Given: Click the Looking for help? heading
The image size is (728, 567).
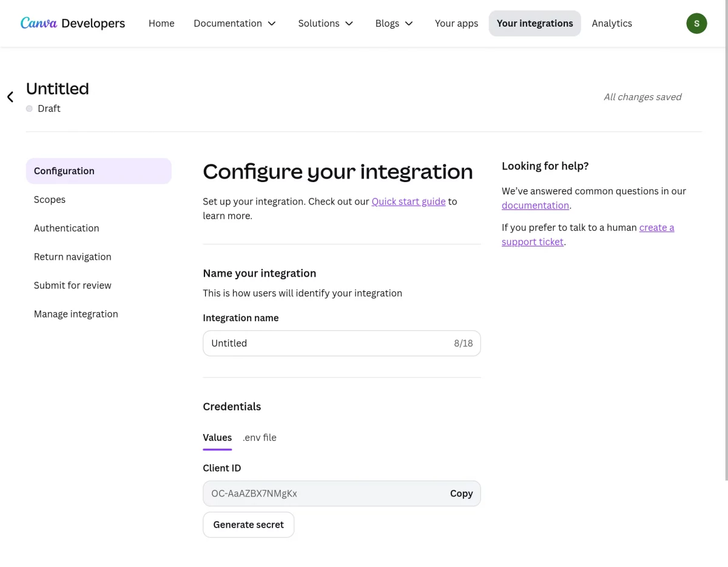Looking at the screenshot, I should pos(545,166).
